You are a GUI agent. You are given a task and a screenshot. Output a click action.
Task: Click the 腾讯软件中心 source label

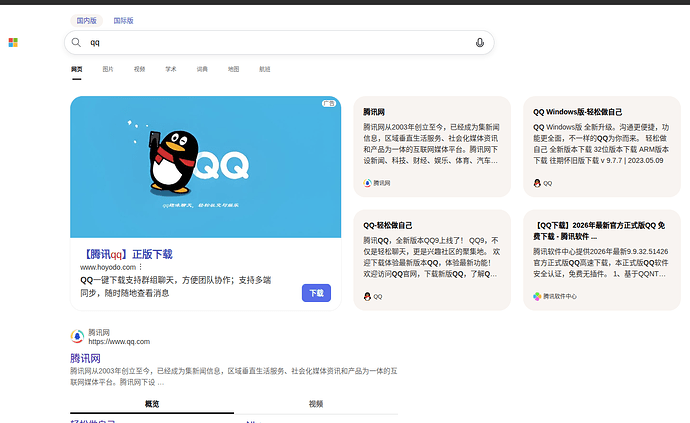click(560, 297)
